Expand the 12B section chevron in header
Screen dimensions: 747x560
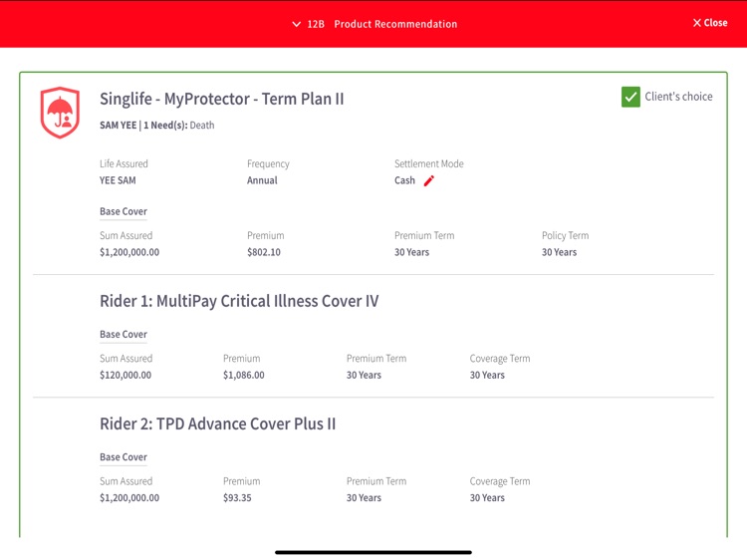point(297,24)
